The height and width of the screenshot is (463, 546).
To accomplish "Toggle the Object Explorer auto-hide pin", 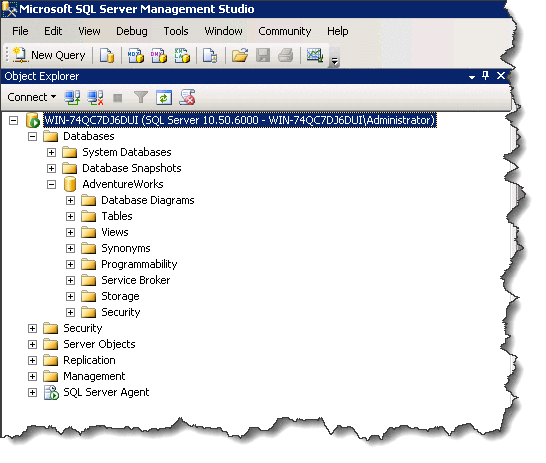I will point(485,75).
